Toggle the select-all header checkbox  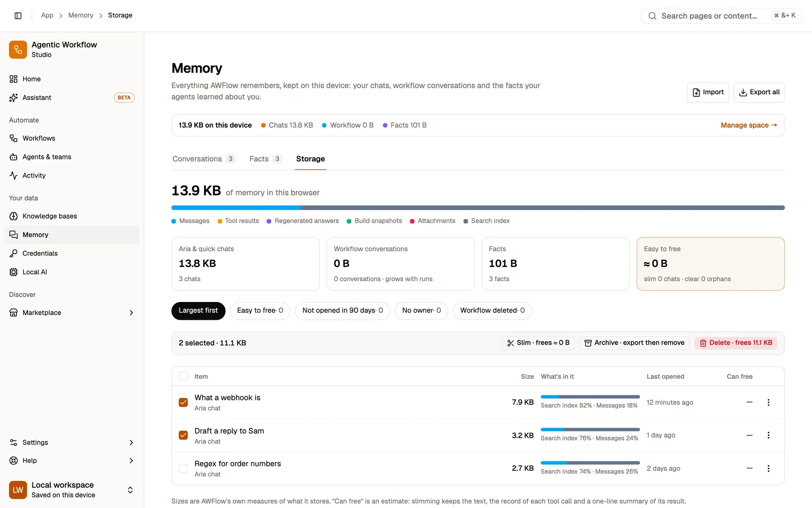(183, 376)
